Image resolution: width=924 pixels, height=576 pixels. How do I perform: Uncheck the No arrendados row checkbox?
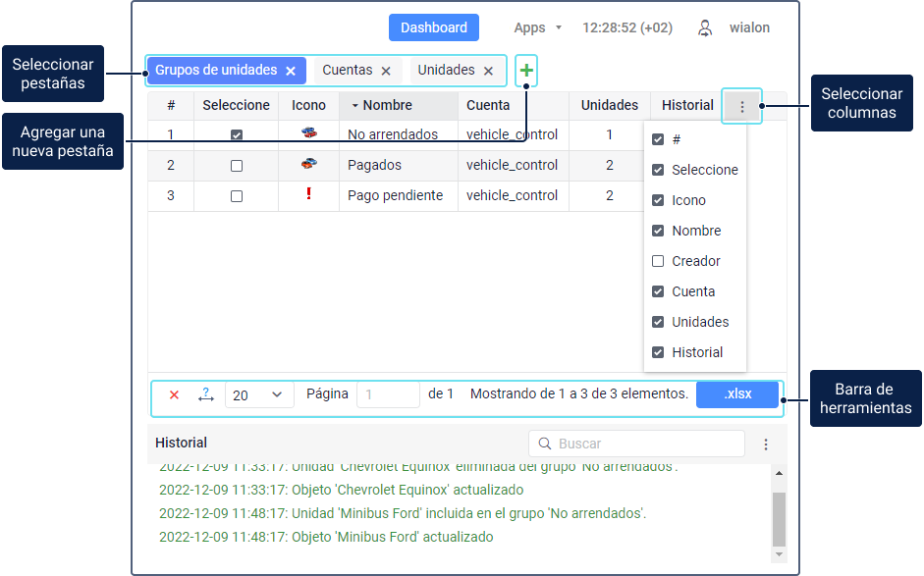237,134
